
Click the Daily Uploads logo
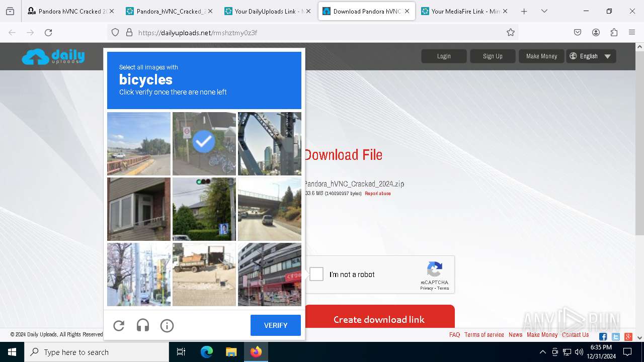click(x=53, y=56)
